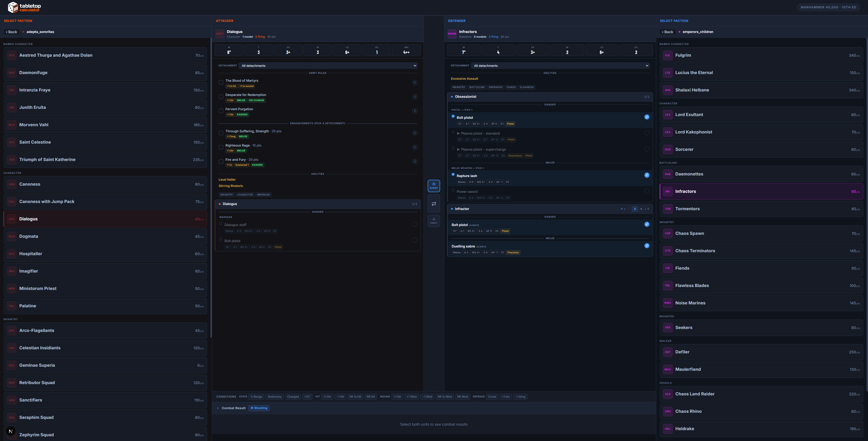Select Plasma pistol - supercharge option
868x441 pixels.
(647, 149)
